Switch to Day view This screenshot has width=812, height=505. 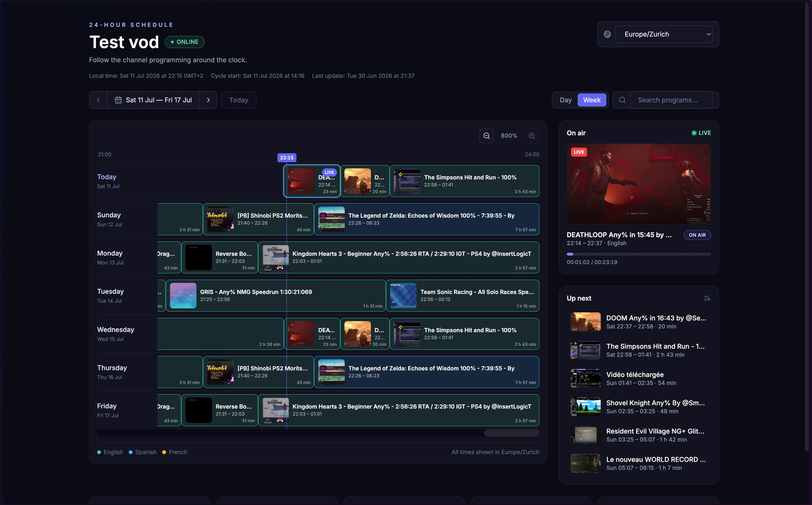(565, 100)
